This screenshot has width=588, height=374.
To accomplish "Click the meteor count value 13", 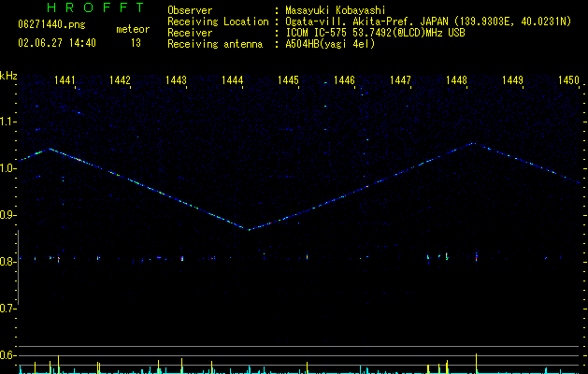I will pyautogui.click(x=136, y=43).
